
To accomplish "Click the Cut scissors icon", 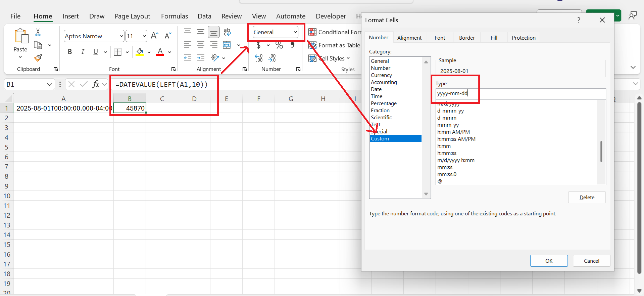I will click(x=38, y=32).
